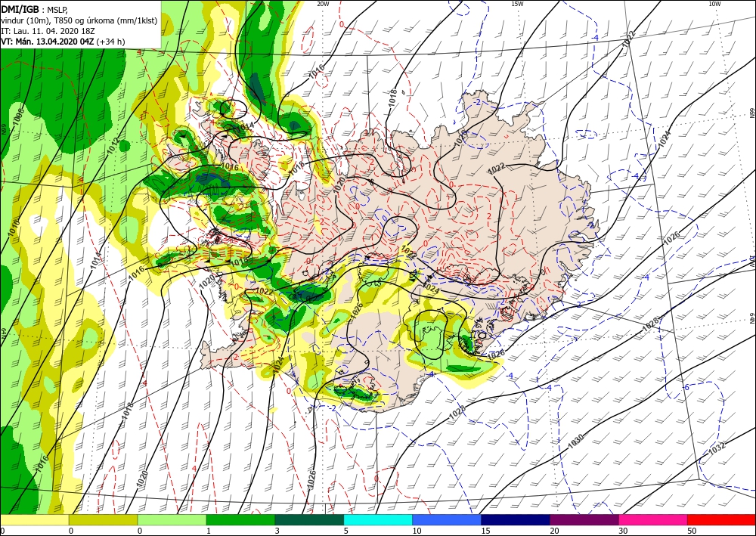Select the 'VT: Mán. 13.04.2020 04Z' valid time
Screen dimensions: 756x536
tap(48, 42)
